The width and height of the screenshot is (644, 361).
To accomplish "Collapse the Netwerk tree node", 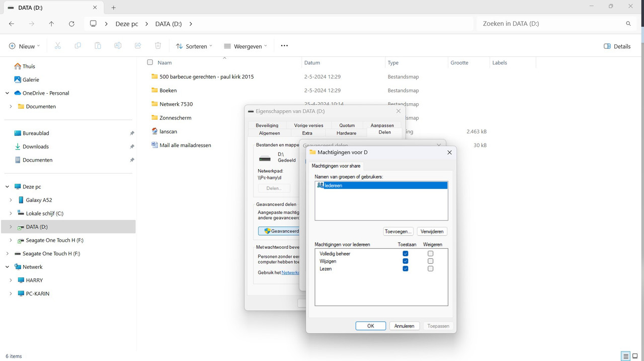I will click(x=7, y=267).
